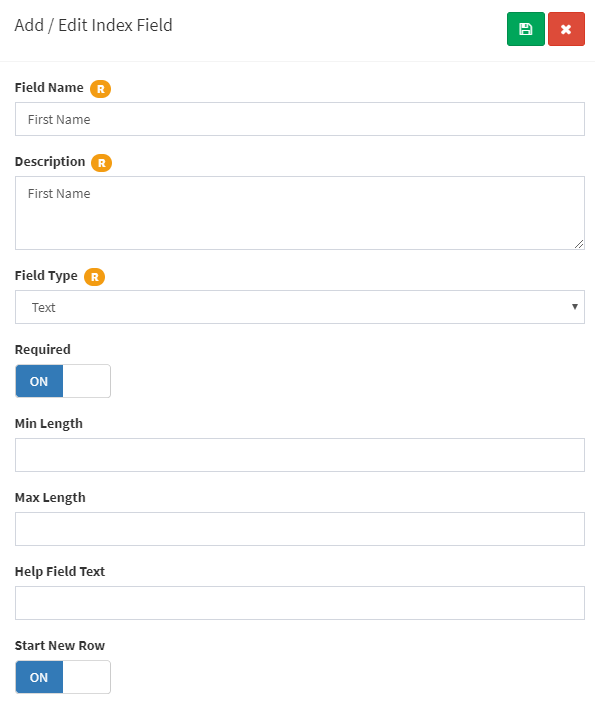The height and width of the screenshot is (717, 595).
Task: Click the Description textarea resize grip
Action: [579, 244]
